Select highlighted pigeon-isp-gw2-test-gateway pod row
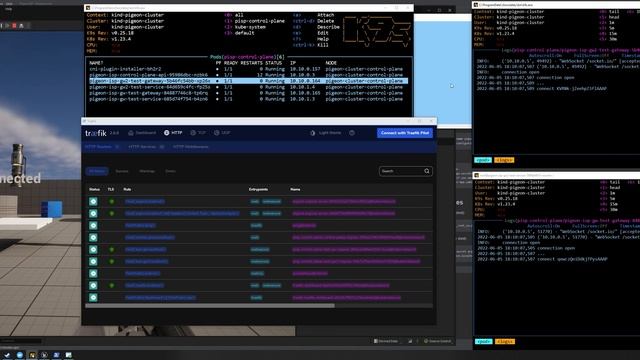The width and height of the screenshot is (640, 360). tap(249, 81)
